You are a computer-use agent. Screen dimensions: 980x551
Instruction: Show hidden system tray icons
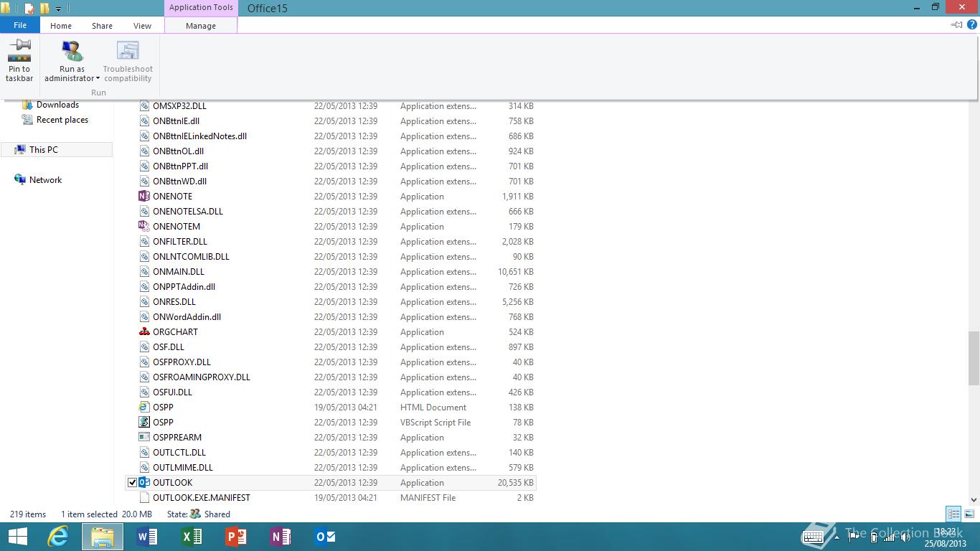pos(837,537)
